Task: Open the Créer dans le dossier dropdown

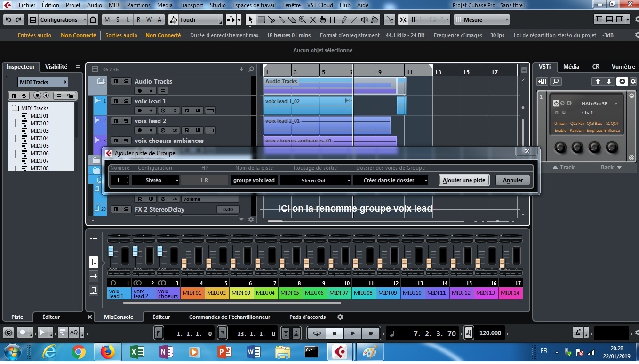Action: pos(391,180)
